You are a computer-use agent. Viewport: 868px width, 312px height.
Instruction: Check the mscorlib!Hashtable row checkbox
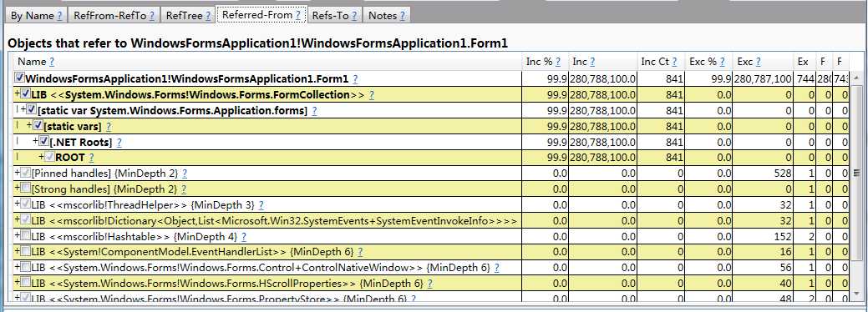point(25,235)
